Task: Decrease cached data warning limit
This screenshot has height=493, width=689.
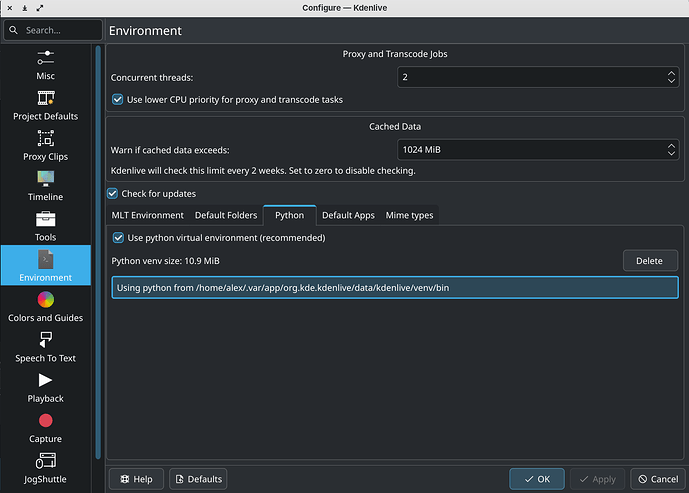Action: pyautogui.click(x=671, y=153)
